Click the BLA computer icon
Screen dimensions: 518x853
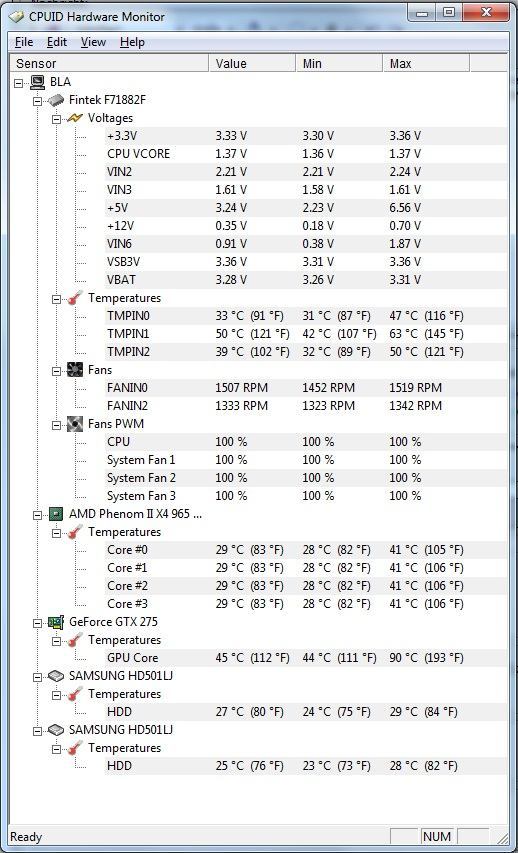click(x=38, y=82)
